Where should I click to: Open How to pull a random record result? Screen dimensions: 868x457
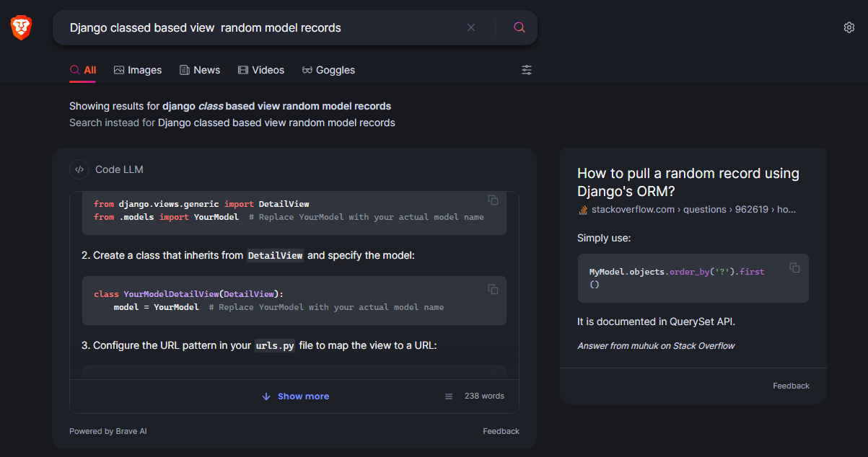pyautogui.click(x=688, y=182)
